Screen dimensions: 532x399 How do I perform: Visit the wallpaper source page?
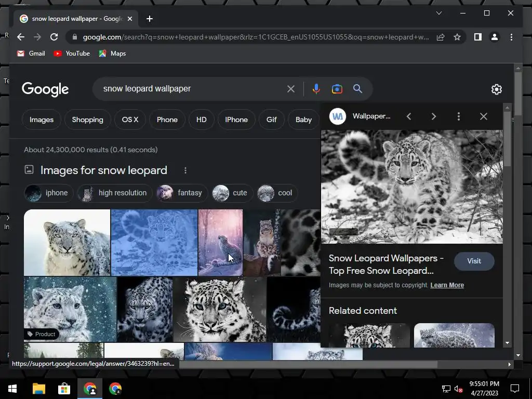pyautogui.click(x=474, y=261)
